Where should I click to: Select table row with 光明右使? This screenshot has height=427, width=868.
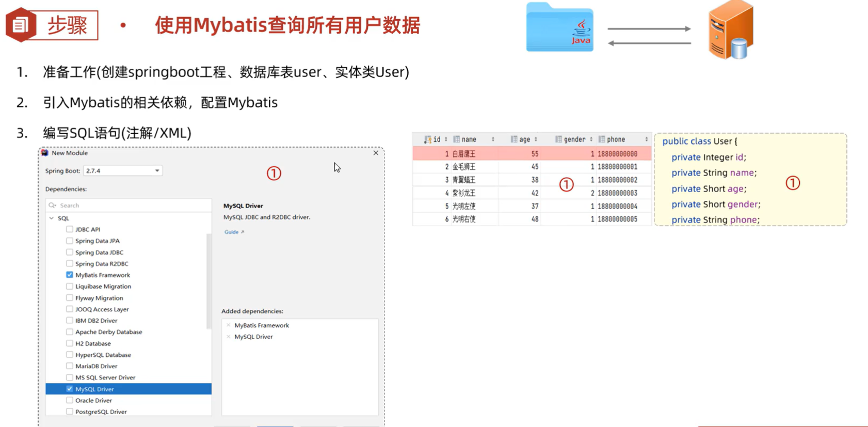532,219
